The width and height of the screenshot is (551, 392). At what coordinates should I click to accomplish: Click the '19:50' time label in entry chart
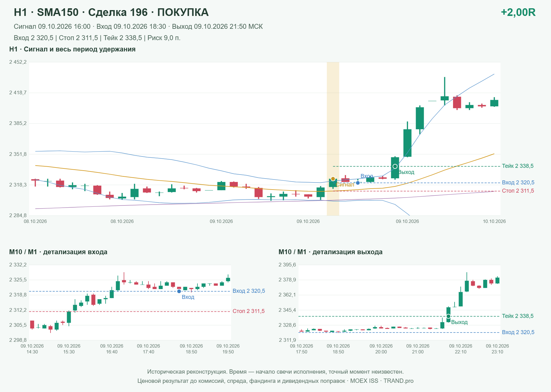[228, 352]
